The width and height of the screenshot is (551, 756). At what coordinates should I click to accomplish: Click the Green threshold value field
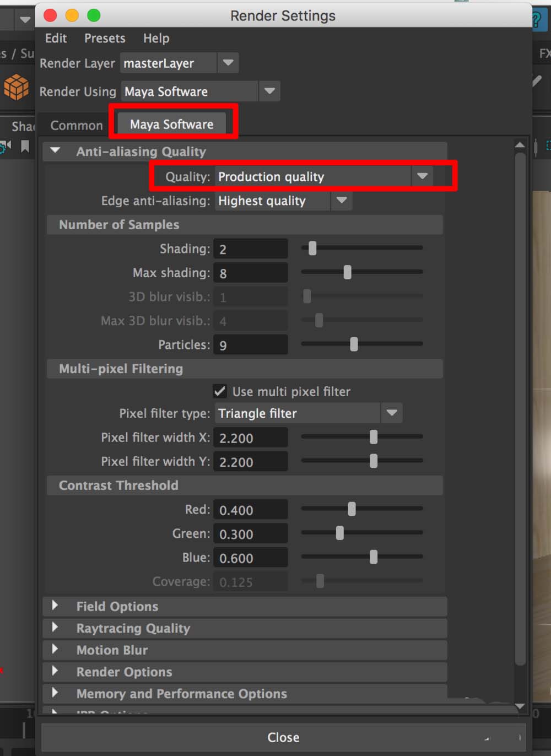click(x=251, y=534)
